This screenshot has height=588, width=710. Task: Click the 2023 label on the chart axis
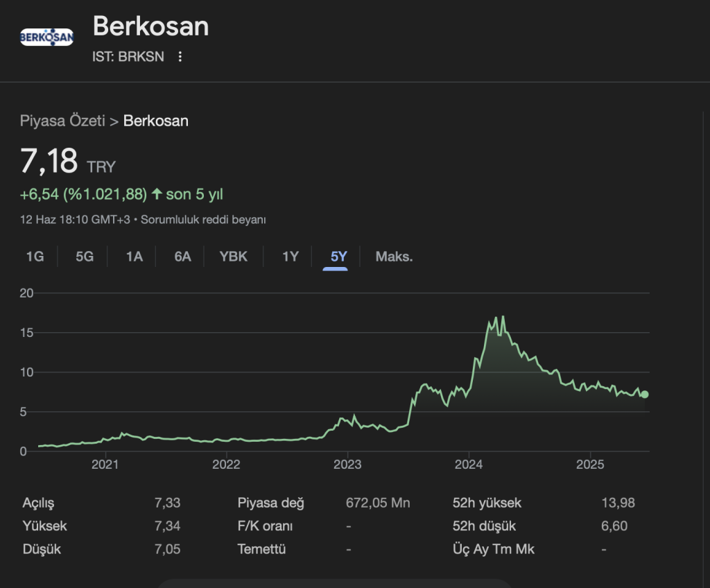pyautogui.click(x=347, y=465)
